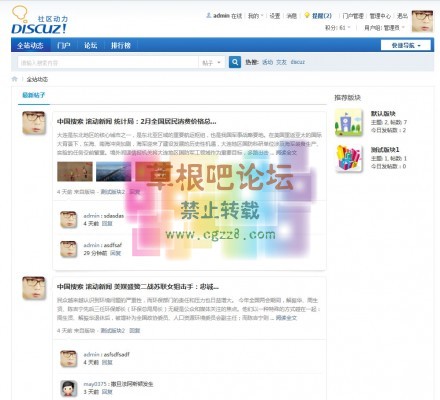Expand the 积分: 61 dropdown
Screen dimensions: 440x400
(338, 28)
